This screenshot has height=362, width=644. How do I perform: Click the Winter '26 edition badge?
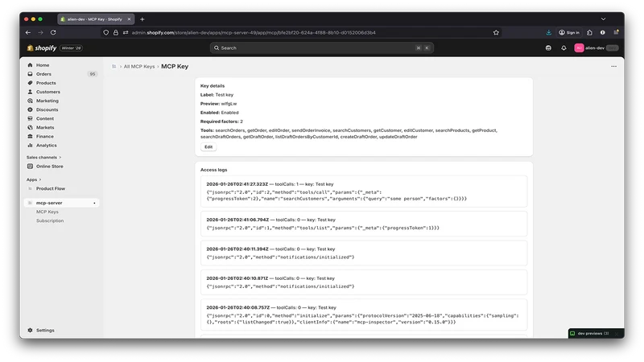pyautogui.click(x=71, y=48)
